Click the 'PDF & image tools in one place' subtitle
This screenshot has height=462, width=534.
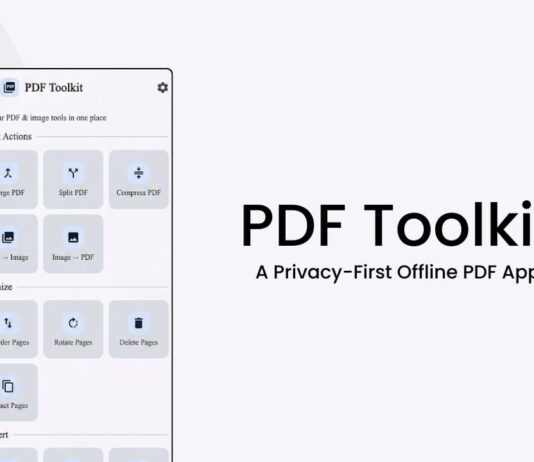pos(53,118)
